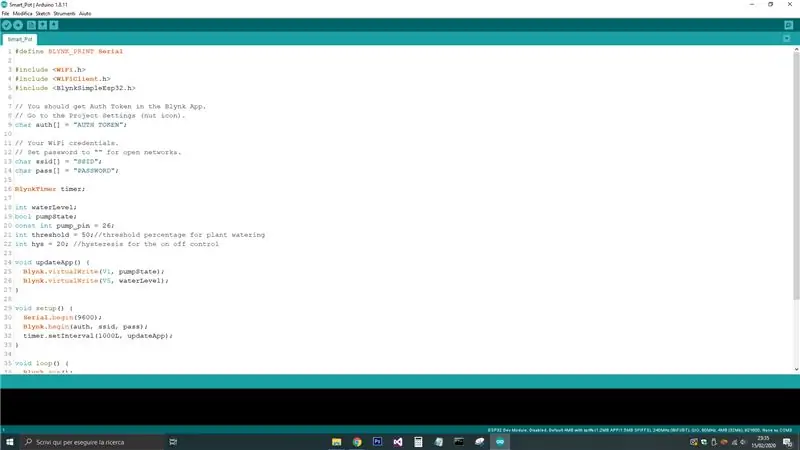Click on '#define BLYNK_PRINT Serial' line
Image resolution: width=800 pixels, height=450 pixels.
pyautogui.click(x=69, y=52)
